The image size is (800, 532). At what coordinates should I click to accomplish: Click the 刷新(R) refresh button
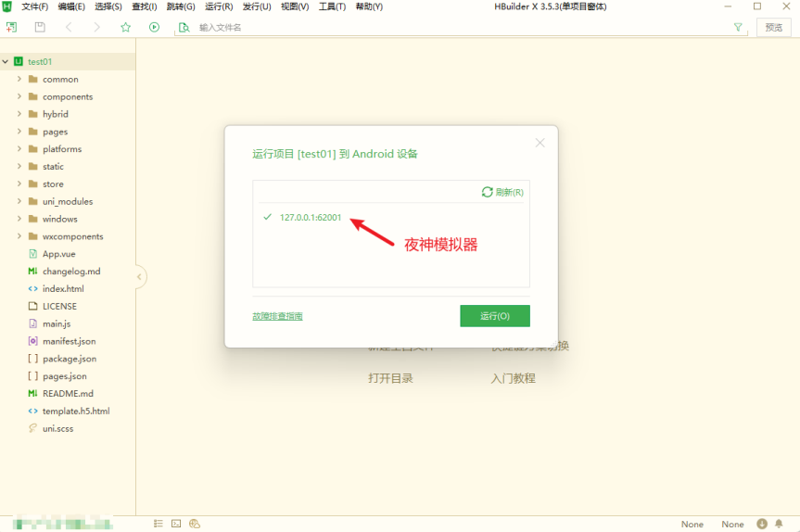tap(502, 192)
